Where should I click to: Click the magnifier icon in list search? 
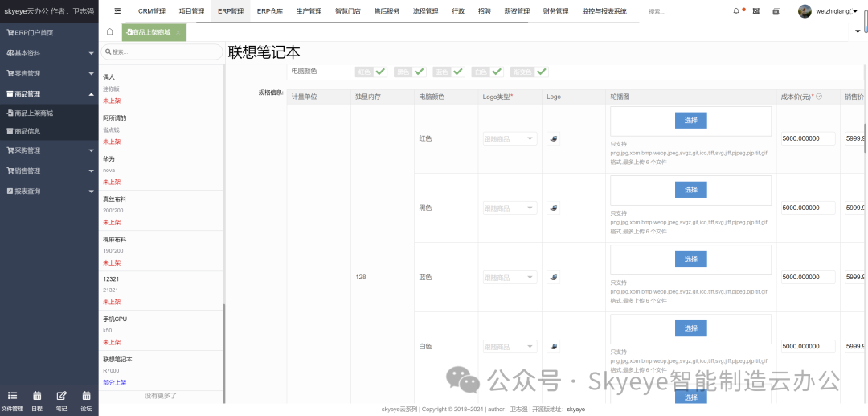pyautogui.click(x=107, y=51)
